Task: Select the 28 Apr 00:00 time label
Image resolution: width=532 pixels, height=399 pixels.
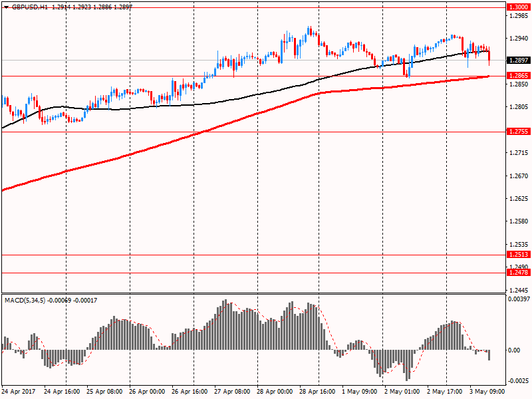Action: pyautogui.click(x=275, y=392)
